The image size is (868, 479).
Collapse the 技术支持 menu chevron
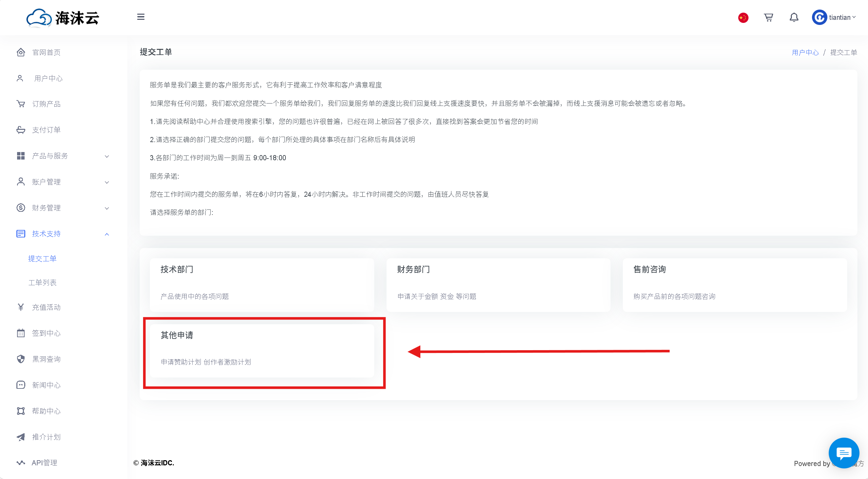(x=107, y=234)
